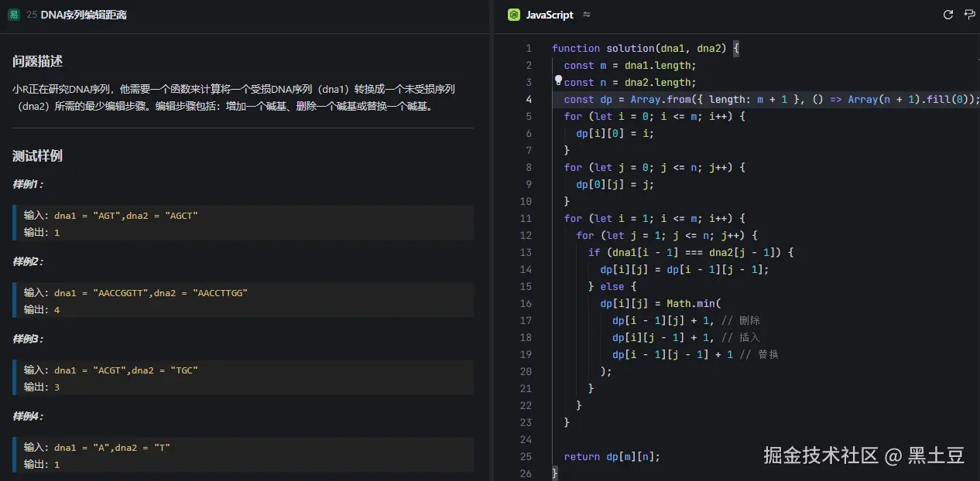The height and width of the screenshot is (481, 980).
Task: Click the 问题描述 section heading
Action: pos(37,61)
